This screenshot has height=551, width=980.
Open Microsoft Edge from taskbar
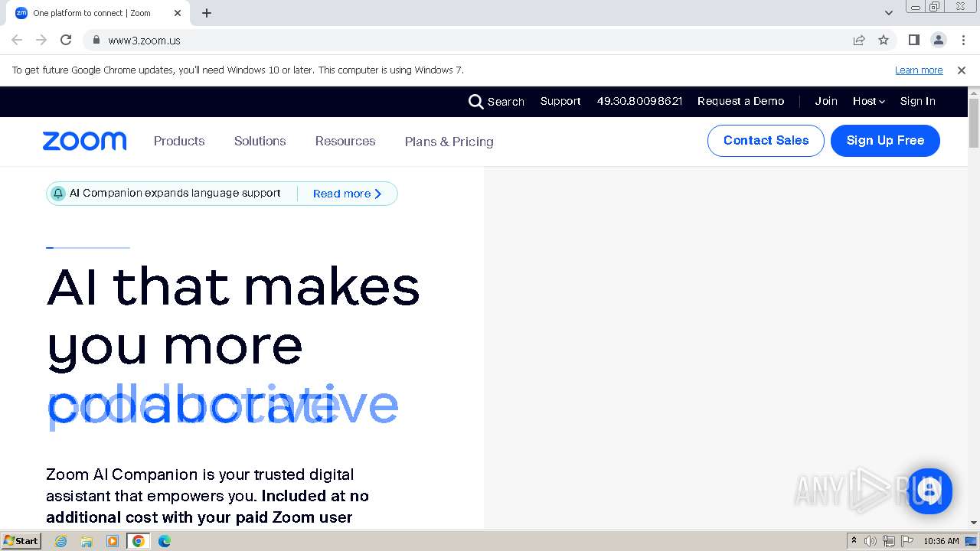point(164,541)
